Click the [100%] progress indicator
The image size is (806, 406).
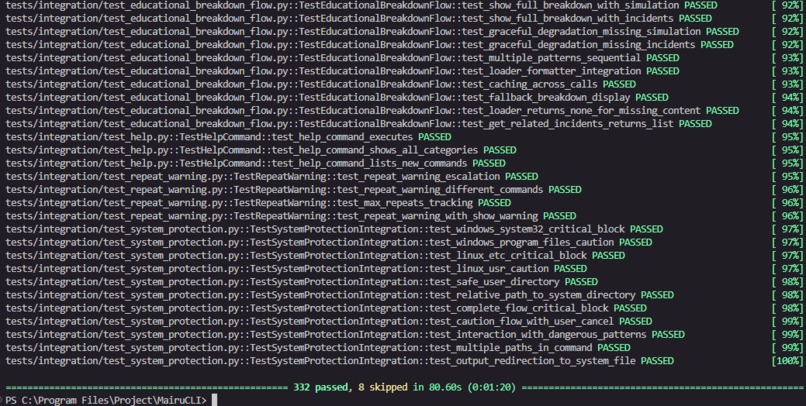[786, 361]
